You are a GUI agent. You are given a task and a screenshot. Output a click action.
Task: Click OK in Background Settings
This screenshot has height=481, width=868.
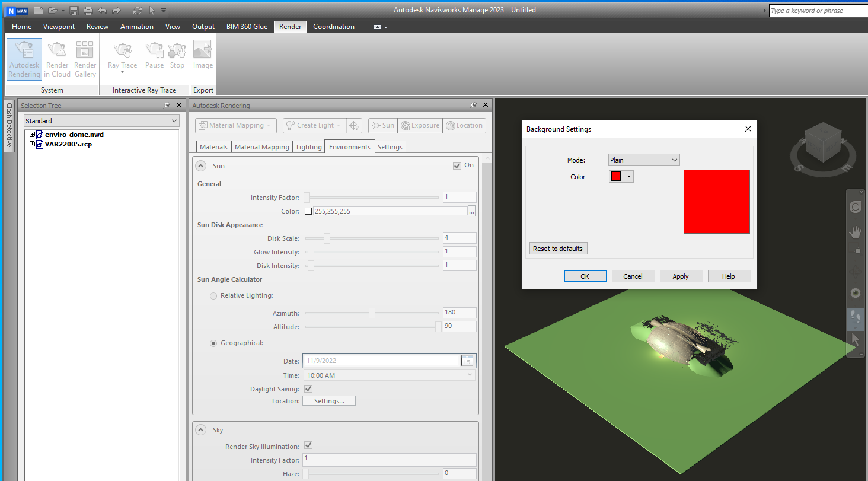(585, 276)
